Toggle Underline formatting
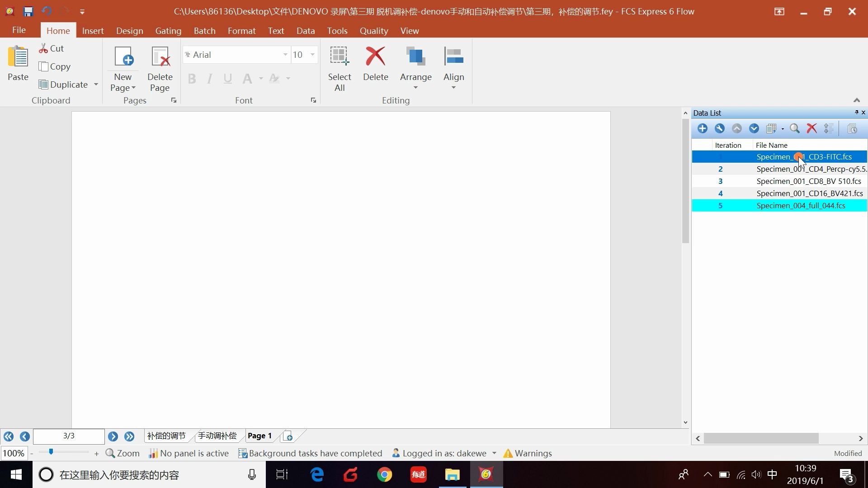This screenshot has height=488, width=868. [228, 79]
